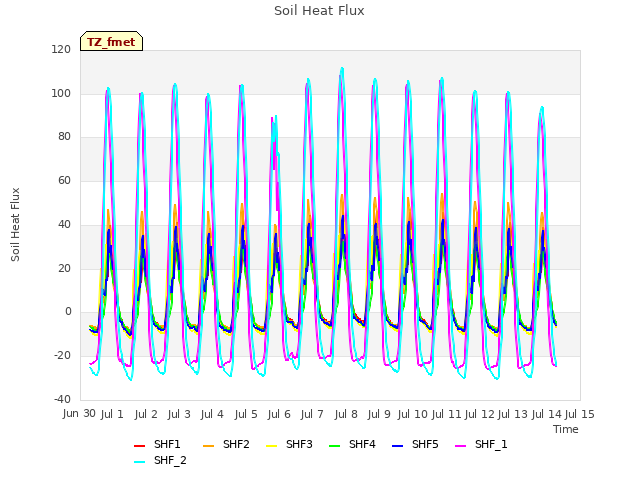This screenshot has width=640, height=480.
Task: Click the magenta SHF_1 legend swatch
Action: 460,445
